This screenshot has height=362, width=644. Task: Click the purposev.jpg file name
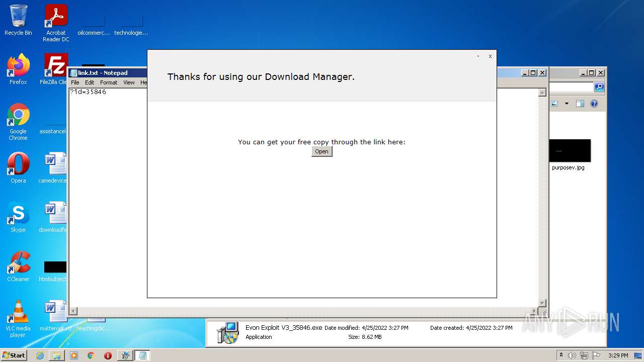568,168
